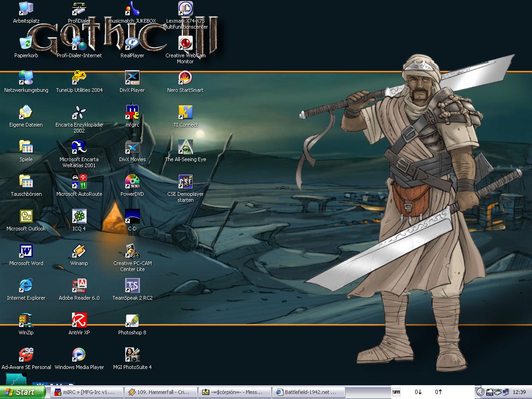Launch mfgirc chat client
The width and height of the screenshot is (532, 399).
pyautogui.click(x=132, y=116)
